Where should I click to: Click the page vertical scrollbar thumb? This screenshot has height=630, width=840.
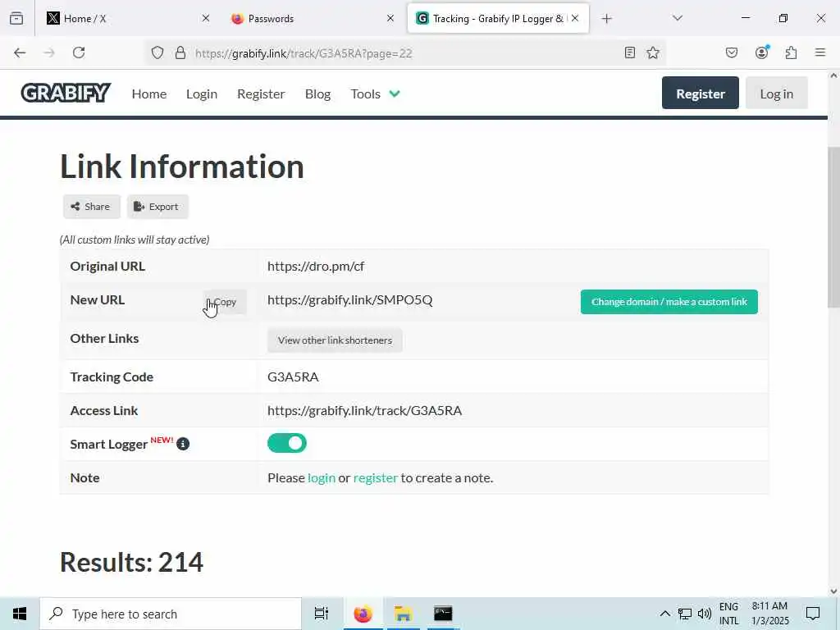coord(833,227)
